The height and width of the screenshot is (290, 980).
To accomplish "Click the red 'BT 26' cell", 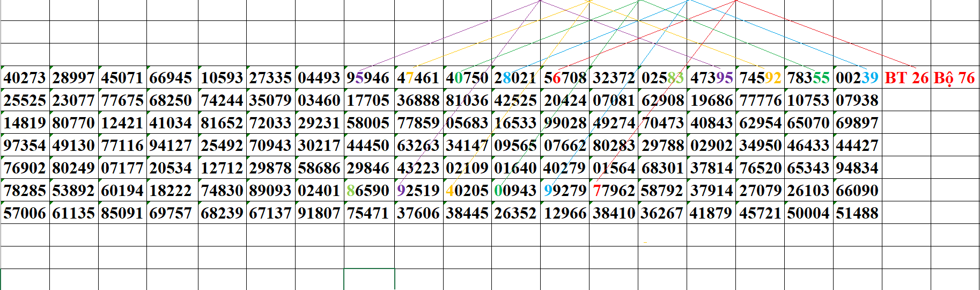I will [906, 78].
